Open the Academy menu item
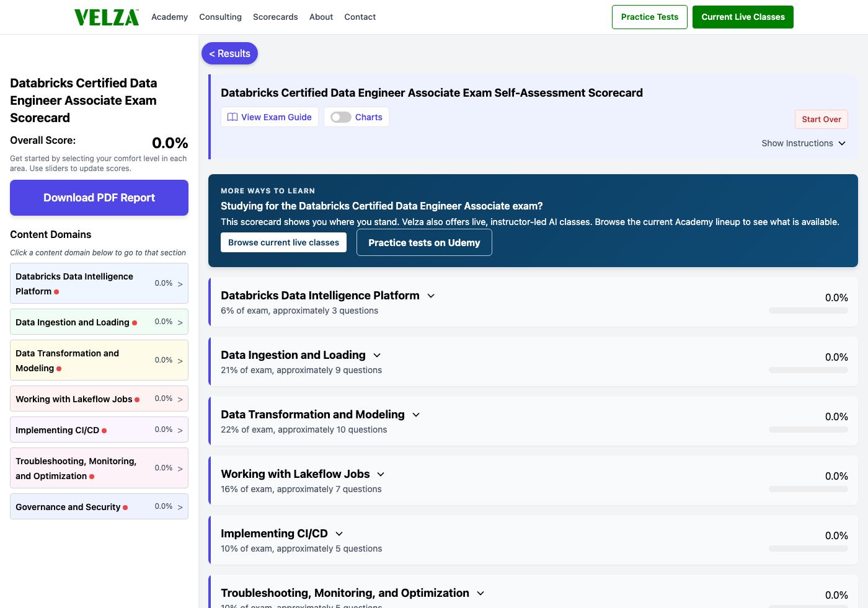This screenshot has width=868, height=608. coord(169,17)
